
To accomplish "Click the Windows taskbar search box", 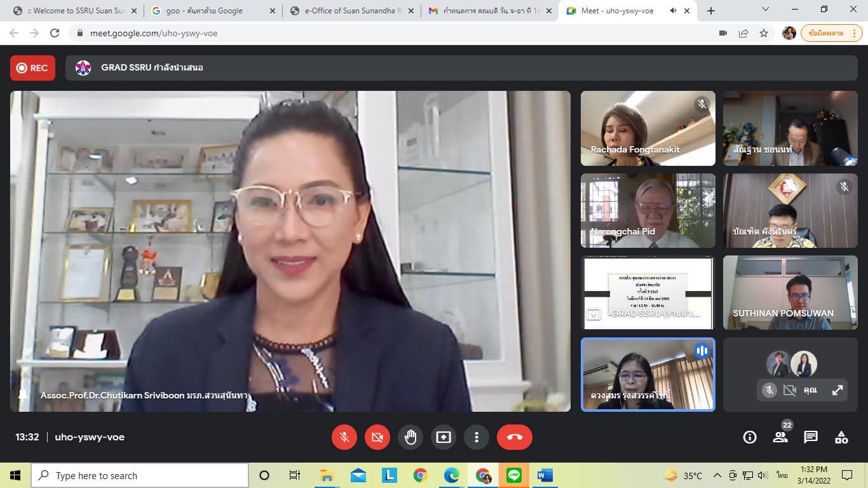I will point(140,475).
